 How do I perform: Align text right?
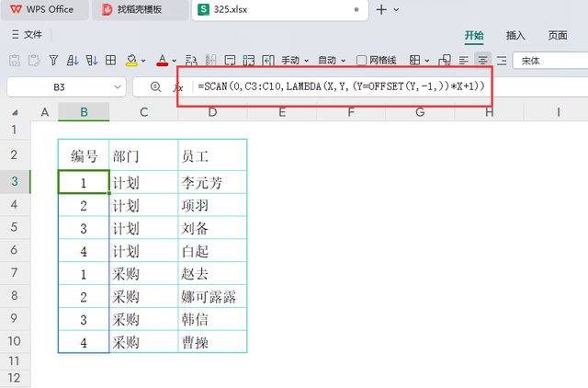[x=502, y=60]
